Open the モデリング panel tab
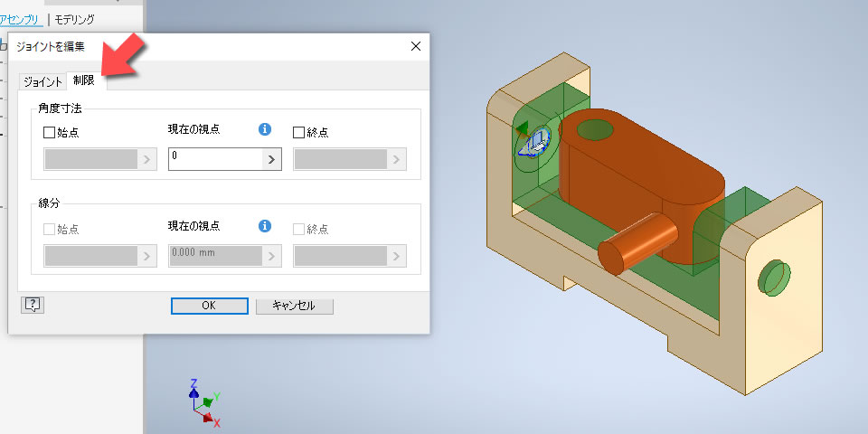This screenshot has height=434, width=868. (74, 19)
